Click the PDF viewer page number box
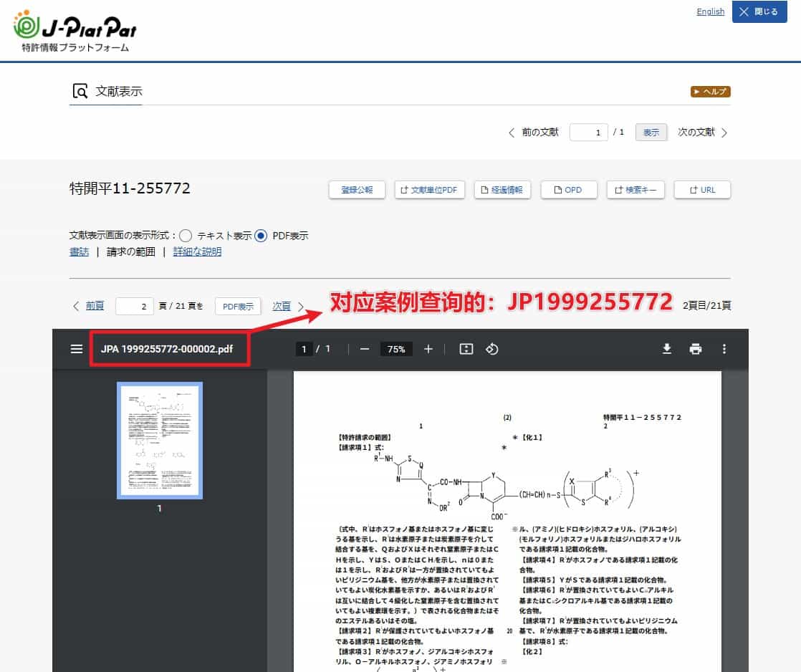This screenshot has width=801, height=672. [x=304, y=350]
